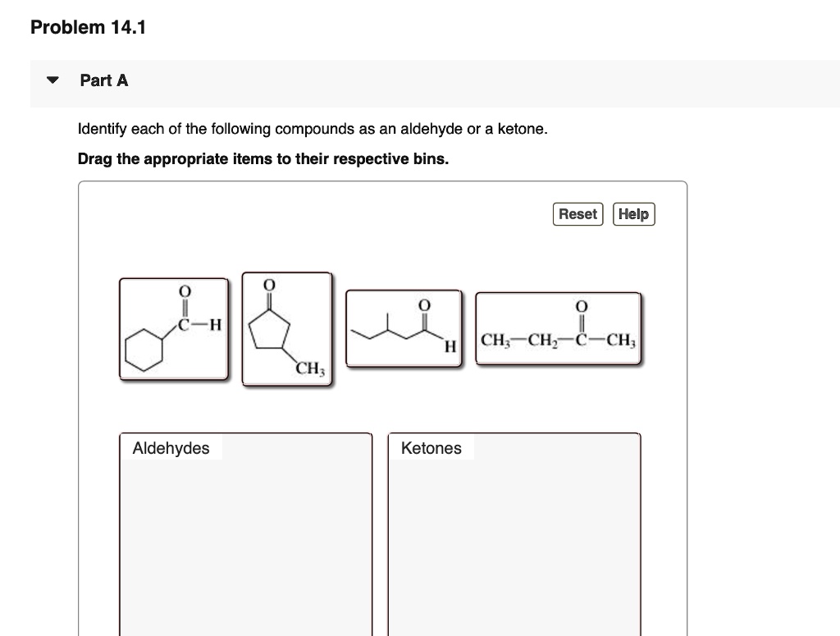Click the Reset button

pos(577,214)
